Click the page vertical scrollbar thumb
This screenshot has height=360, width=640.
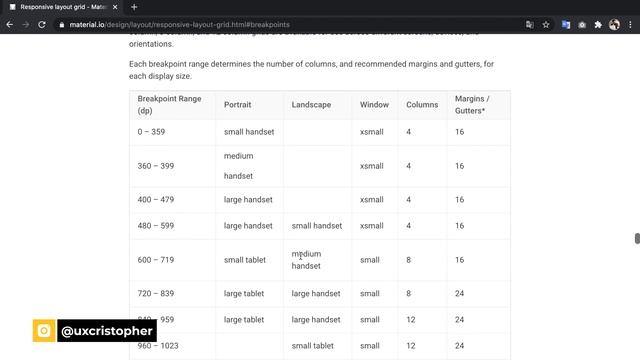(637, 238)
